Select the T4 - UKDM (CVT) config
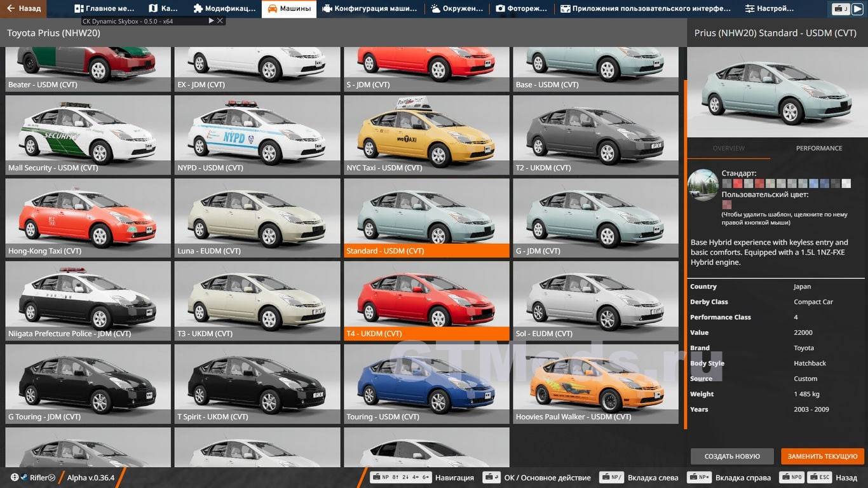868x488 pixels. pyautogui.click(x=426, y=301)
